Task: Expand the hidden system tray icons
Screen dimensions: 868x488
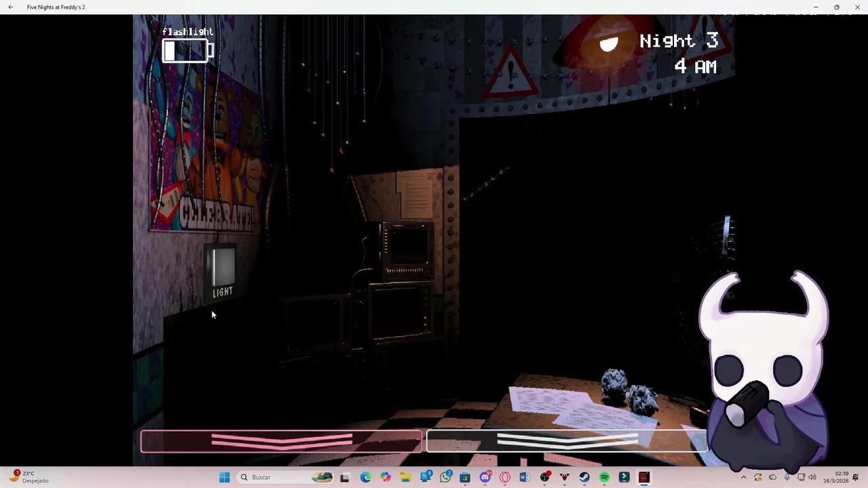Action: point(743,477)
